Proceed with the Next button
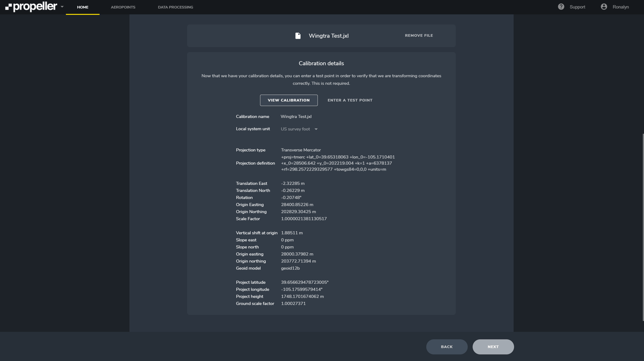The image size is (644, 361). coord(493,347)
